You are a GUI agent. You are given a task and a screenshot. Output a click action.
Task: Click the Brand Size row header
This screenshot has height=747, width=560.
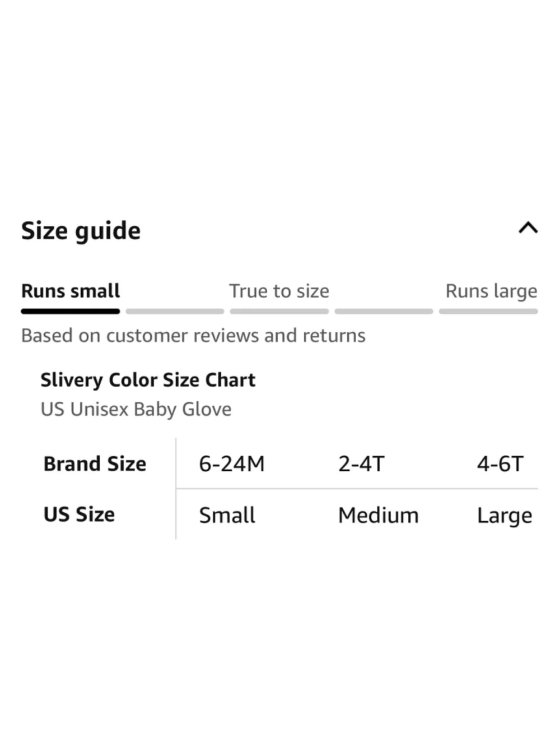click(x=95, y=464)
